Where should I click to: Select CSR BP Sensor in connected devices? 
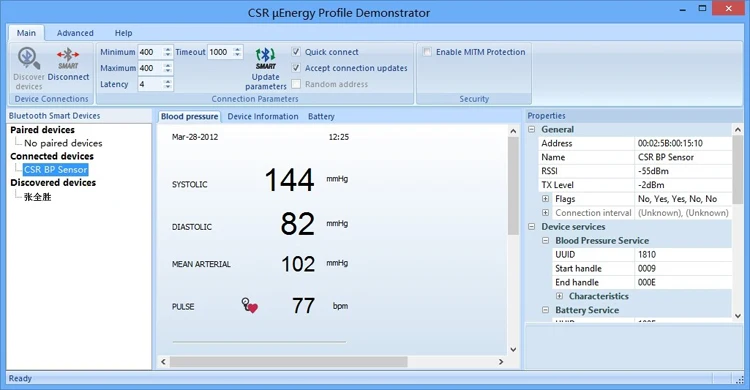point(55,169)
